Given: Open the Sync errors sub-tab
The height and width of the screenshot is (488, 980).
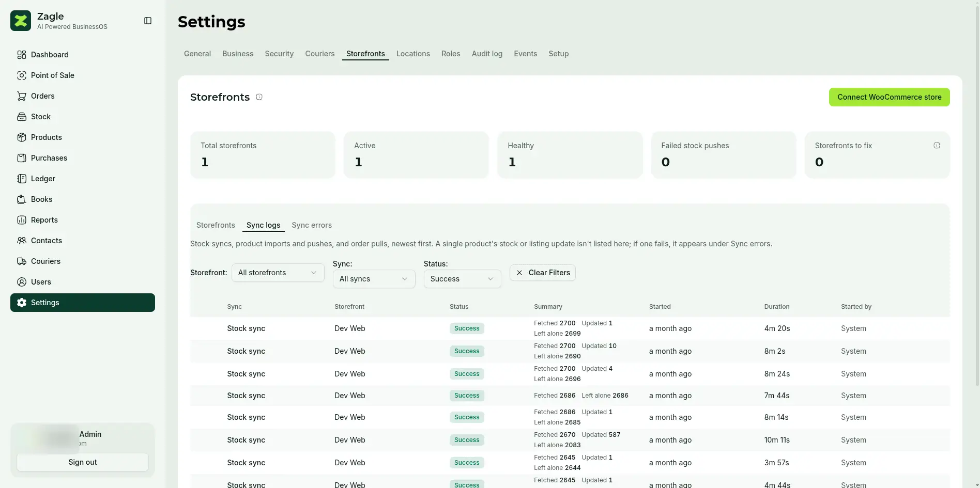Looking at the screenshot, I should point(312,225).
